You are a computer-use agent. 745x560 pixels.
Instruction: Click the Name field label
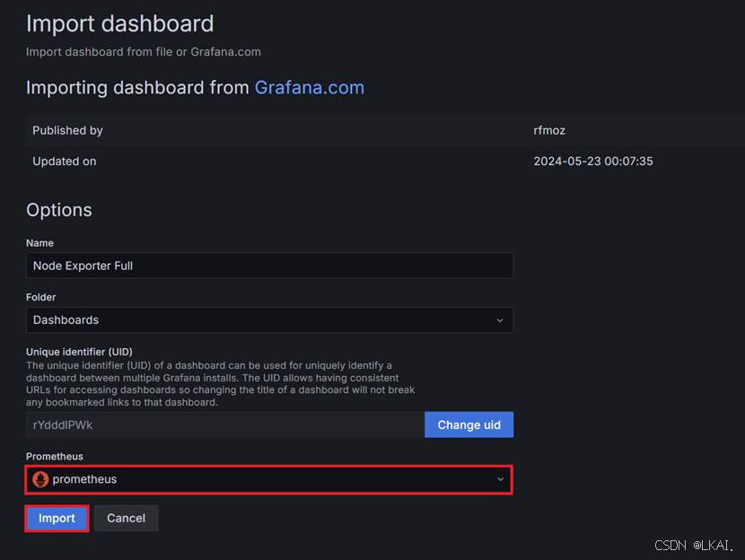pyautogui.click(x=39, y=242)
